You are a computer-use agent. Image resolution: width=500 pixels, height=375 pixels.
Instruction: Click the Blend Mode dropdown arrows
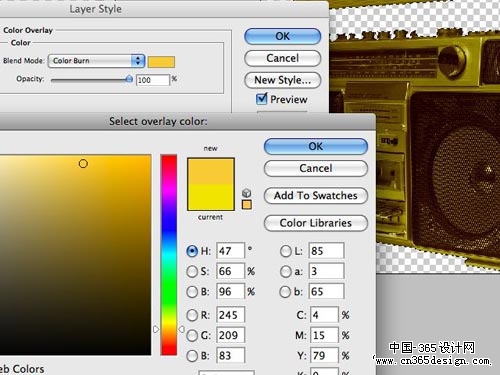pos(138,61)
